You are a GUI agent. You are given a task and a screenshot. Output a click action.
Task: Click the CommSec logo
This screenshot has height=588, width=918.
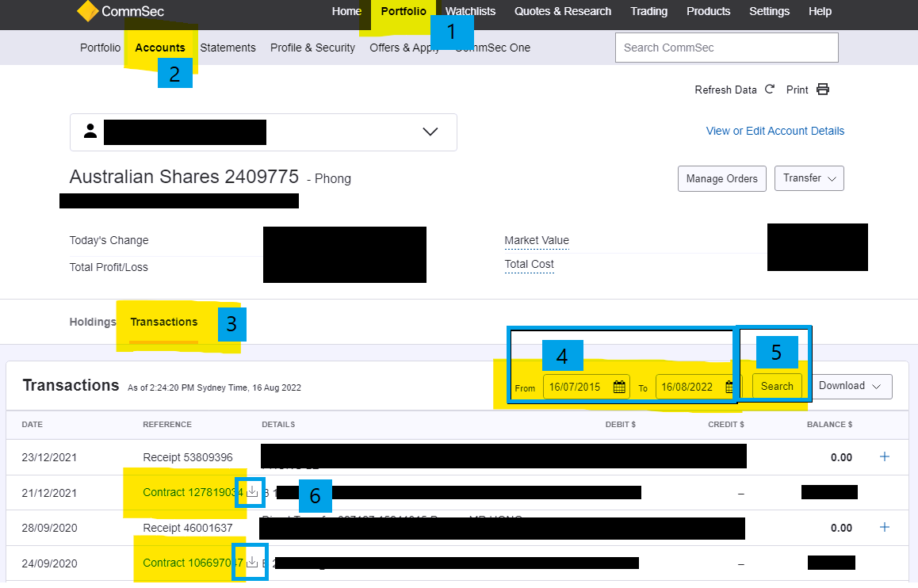pos(120,11)
